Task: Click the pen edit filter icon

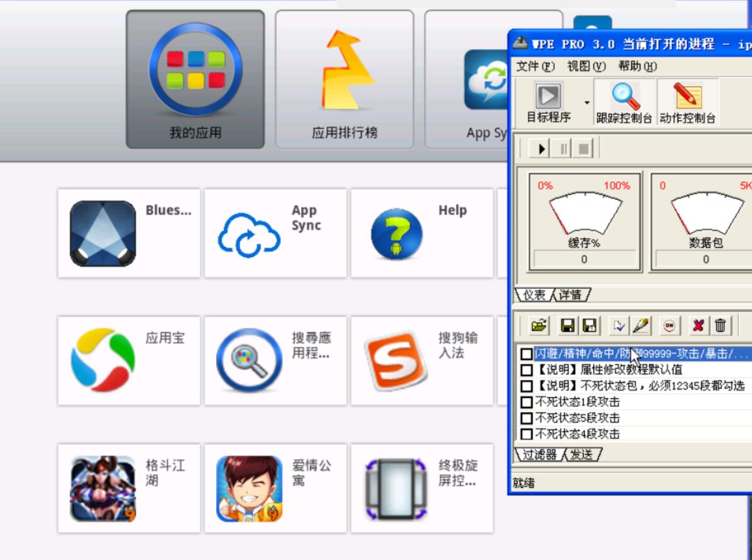Action: click(x=641, y=326)
